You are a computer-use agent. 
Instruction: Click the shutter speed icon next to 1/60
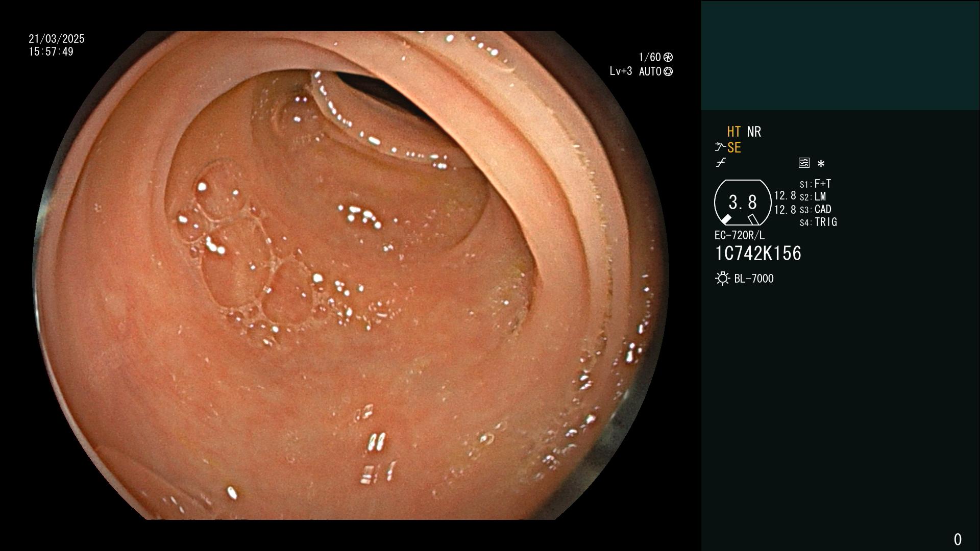[x=668, y=57]
